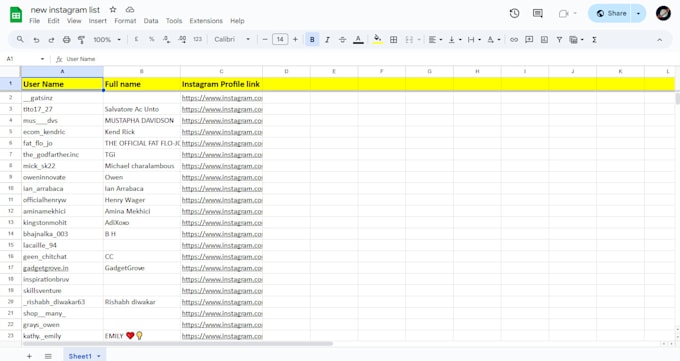Open the File menu
The width and height of the screenshot is (680, 361).
click(x=34, y=21)
